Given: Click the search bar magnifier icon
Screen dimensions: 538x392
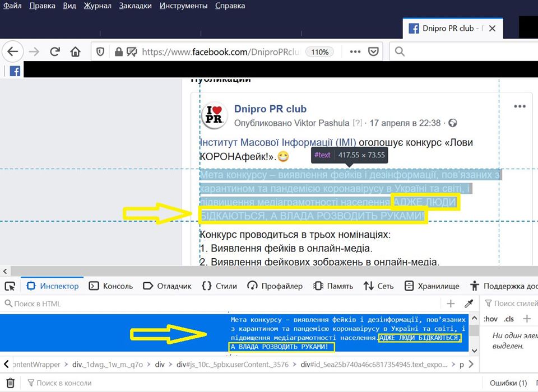Looking at the screenshot, I should [400, 52].
